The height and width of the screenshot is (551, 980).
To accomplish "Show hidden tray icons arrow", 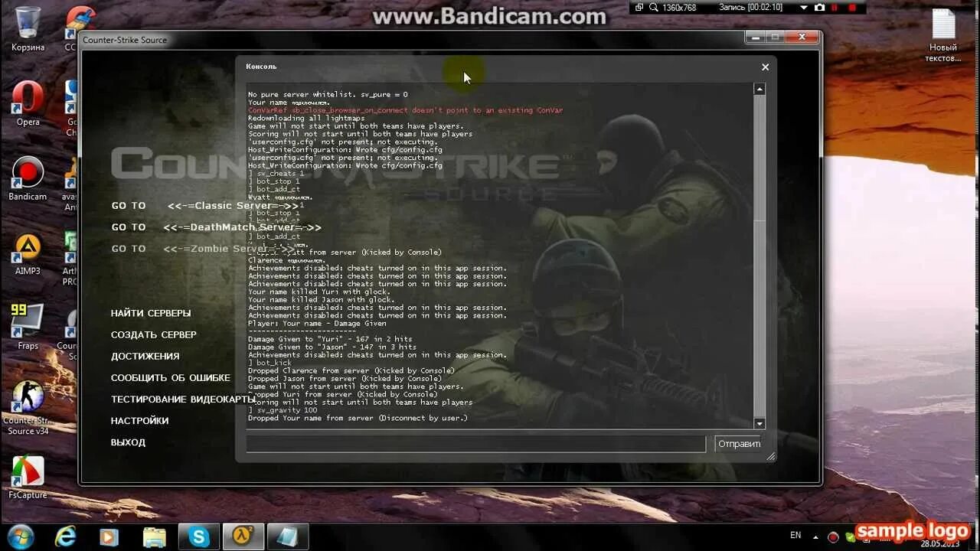I will tap(815, 537).
